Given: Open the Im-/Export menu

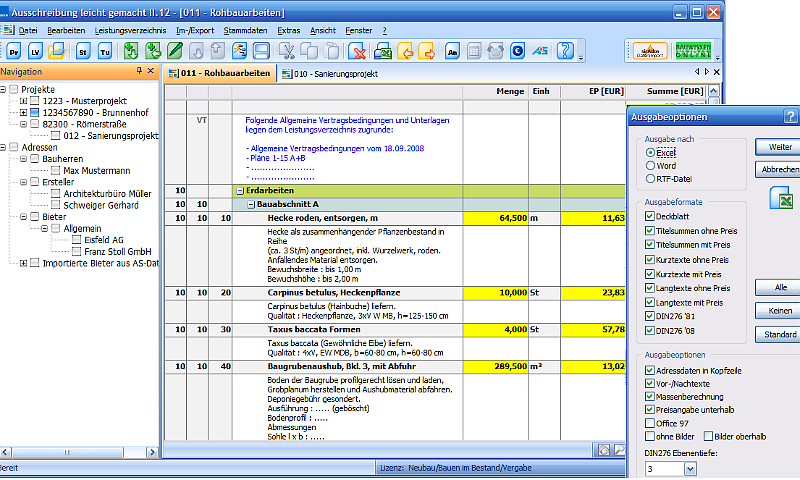Looking at the screenshot, I should click(x=195, y=31).
